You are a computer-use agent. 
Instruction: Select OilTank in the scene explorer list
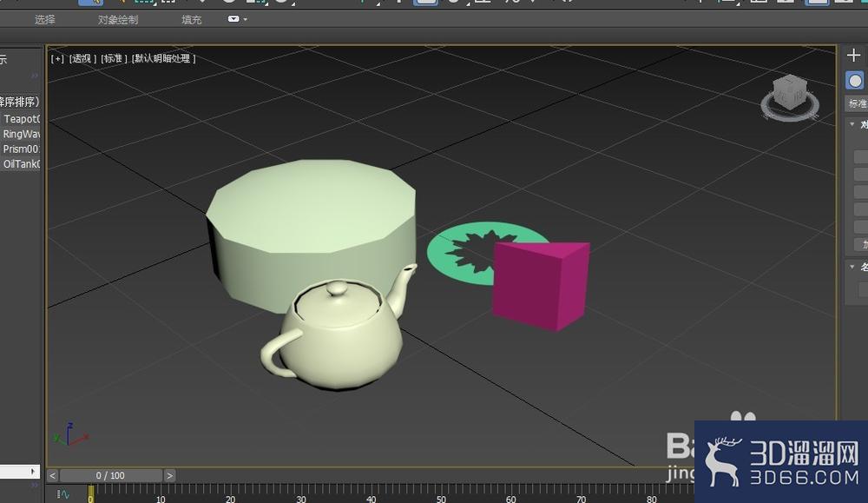click(21, 164)
